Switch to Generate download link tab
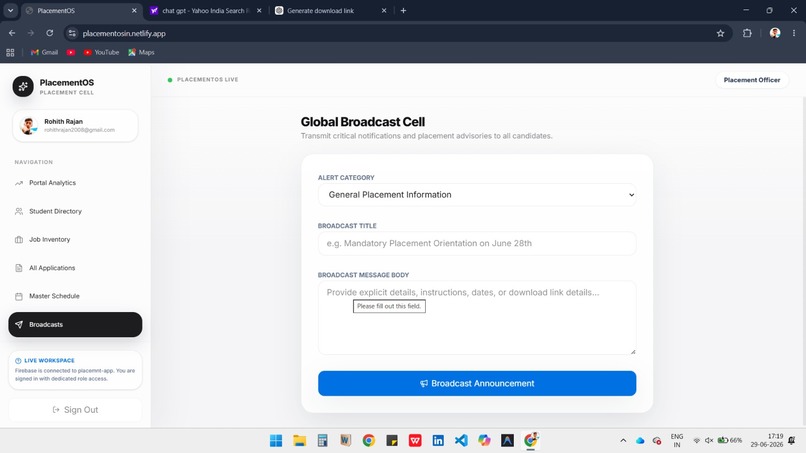 (329, 10)
